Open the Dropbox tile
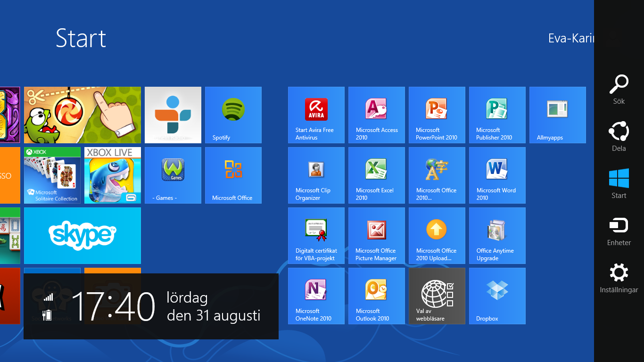 (497, 296)
